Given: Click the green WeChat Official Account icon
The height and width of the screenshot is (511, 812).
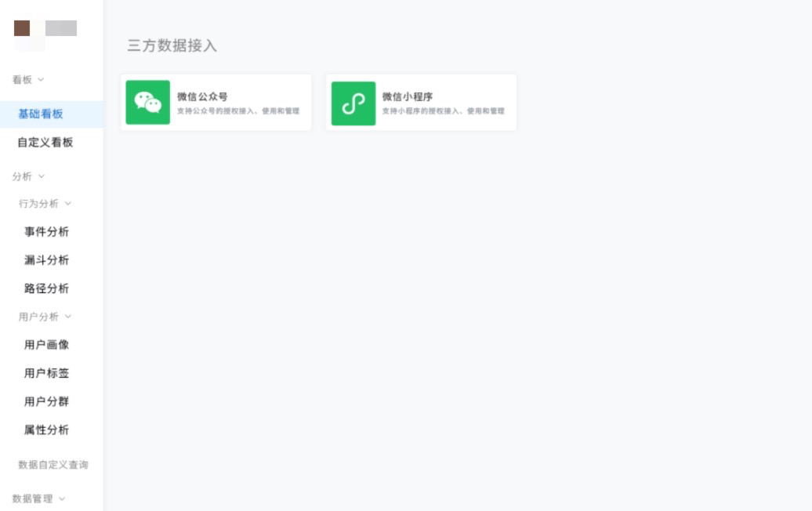Looking at the screenshot, I should (147, 102).
